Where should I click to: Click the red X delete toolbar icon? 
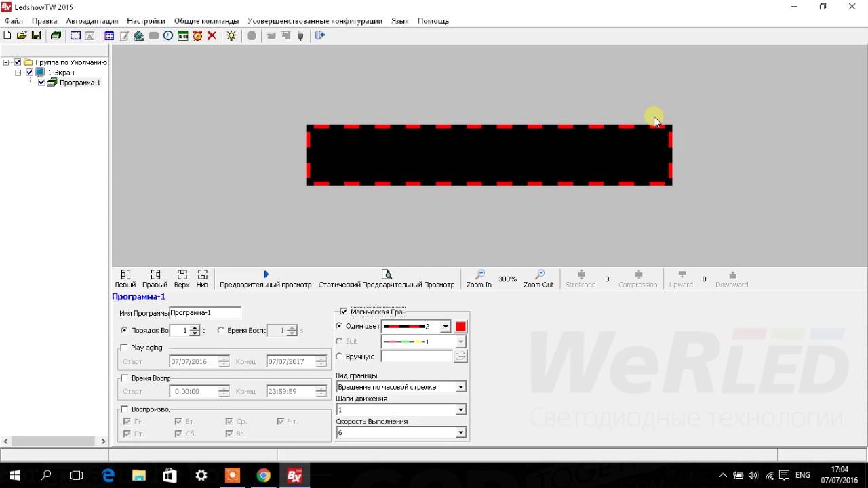click(212, 35)
